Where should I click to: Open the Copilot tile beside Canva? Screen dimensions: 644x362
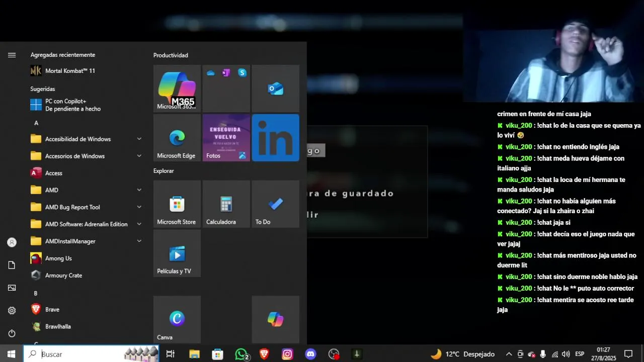tap(276, 320)
